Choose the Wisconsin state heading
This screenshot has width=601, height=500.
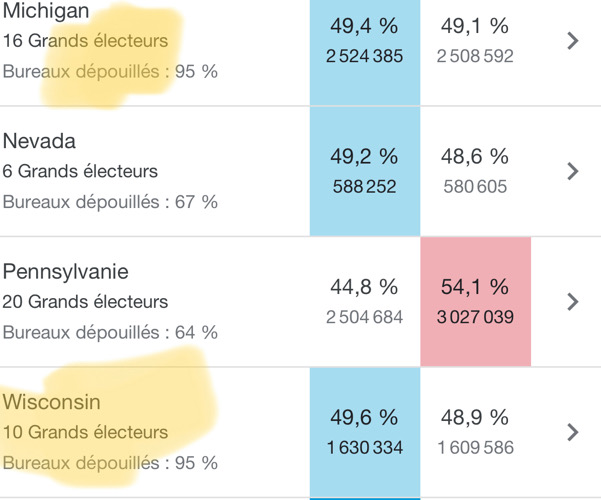(54, 403)
